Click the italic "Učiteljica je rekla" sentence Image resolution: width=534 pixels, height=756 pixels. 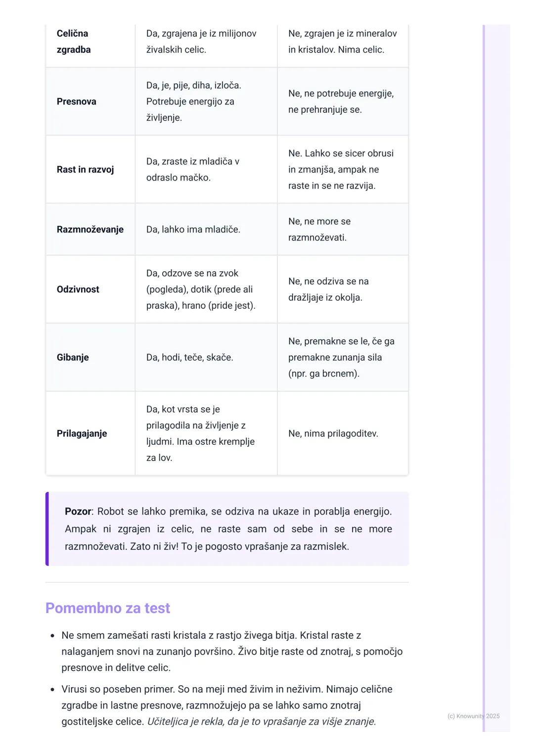click(262, 721)
